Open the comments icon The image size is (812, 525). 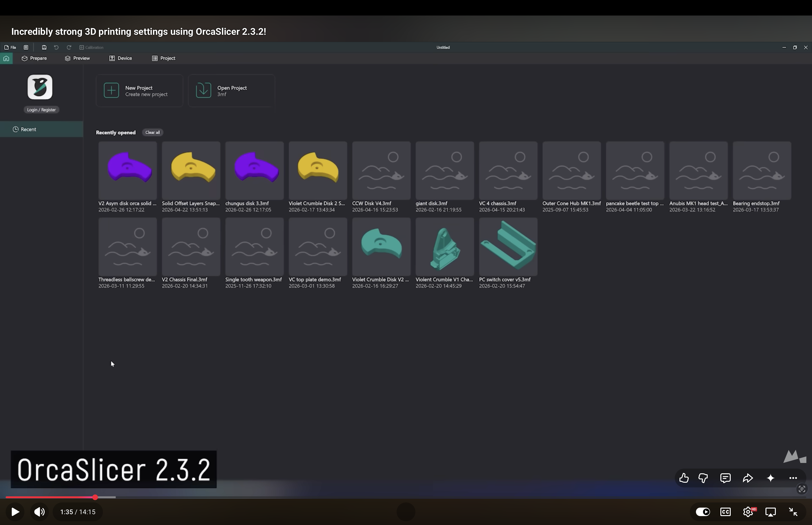pyautogui.click(x=726, y=478)
